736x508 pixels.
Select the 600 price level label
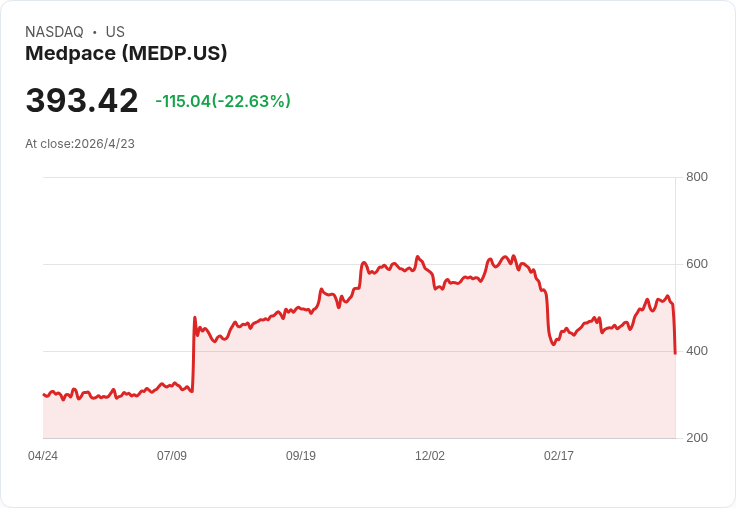point(696,264)
